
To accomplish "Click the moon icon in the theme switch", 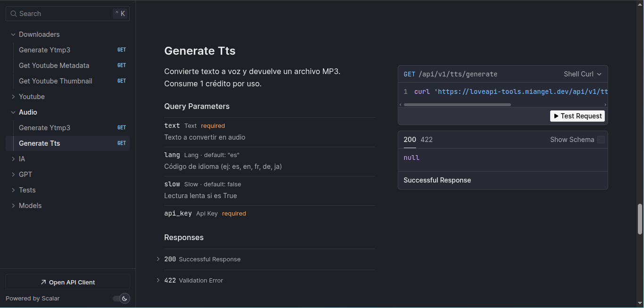I will pyautogui.click(x=125, y=299).
